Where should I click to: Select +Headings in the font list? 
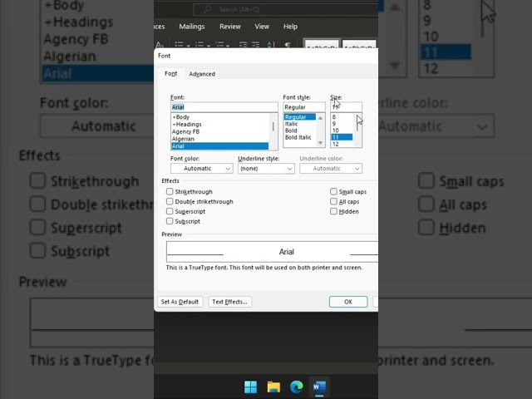(x=219, y=124)
